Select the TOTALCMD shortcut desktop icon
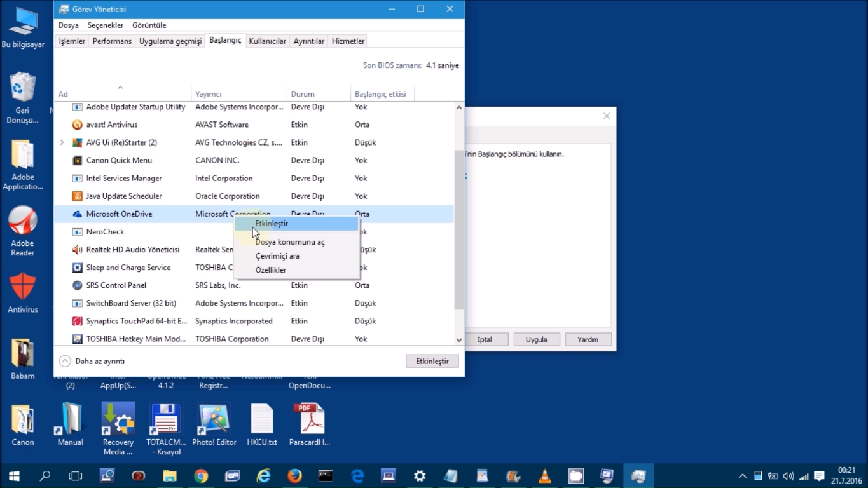 (166, 429)
